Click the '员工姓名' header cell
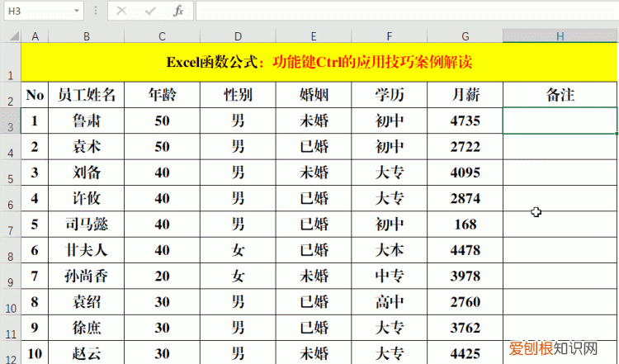This screenshot has width=619, height=364. [x=87, y=95]
